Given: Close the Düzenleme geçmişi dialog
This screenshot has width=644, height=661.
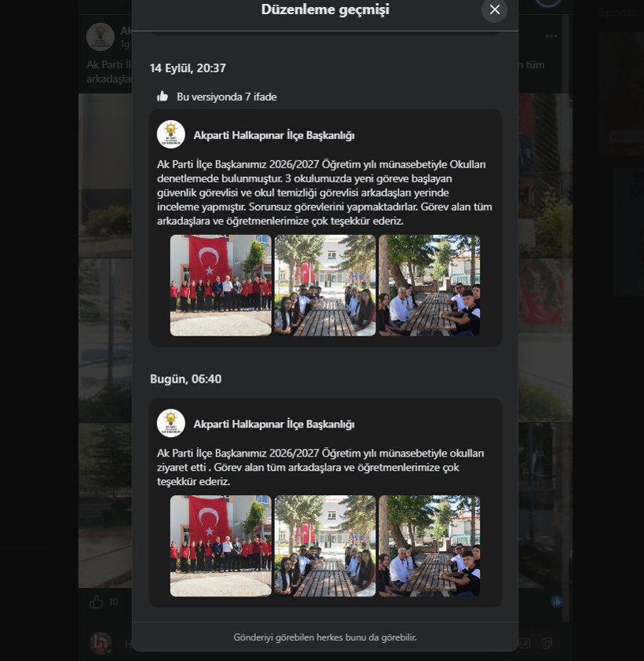Looking at the screenshot, I should pos(495,9).
